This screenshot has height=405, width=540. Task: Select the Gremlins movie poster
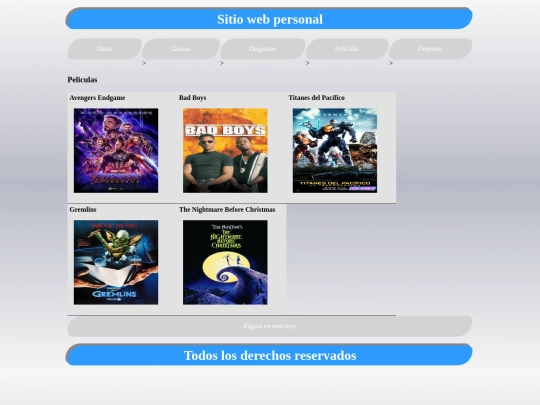116,262
